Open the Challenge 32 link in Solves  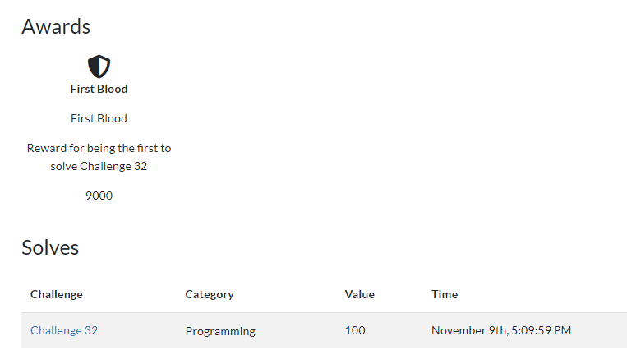64,330
